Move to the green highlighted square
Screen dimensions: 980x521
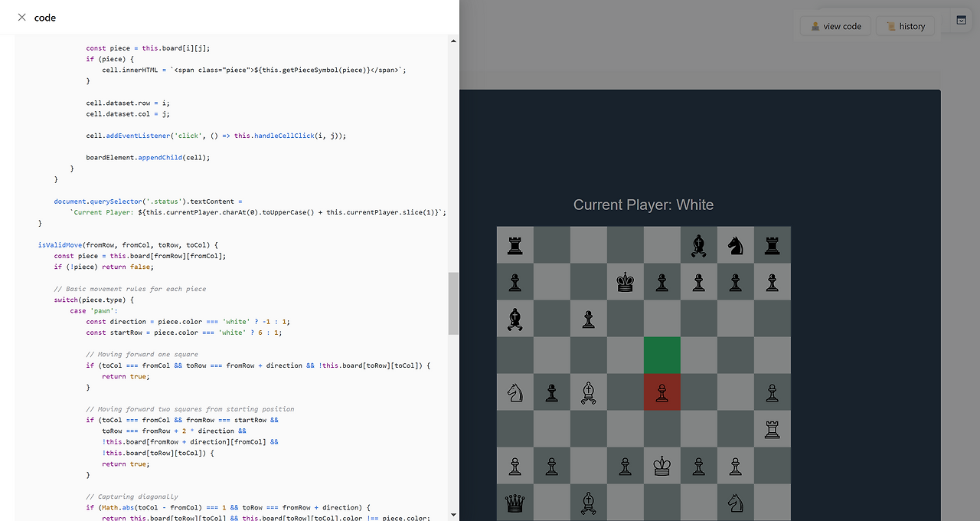click(662, 356)
